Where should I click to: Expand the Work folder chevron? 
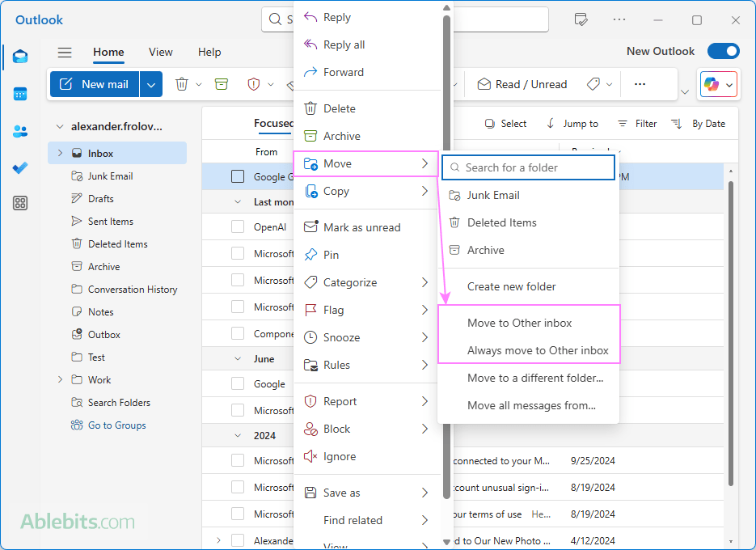[x=60, y=379]
